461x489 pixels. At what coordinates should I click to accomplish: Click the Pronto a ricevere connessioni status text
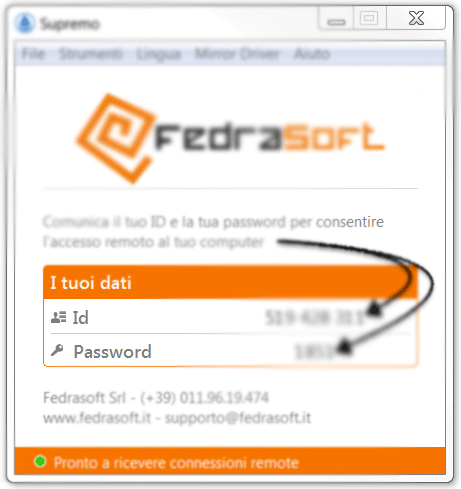point(176,463)
